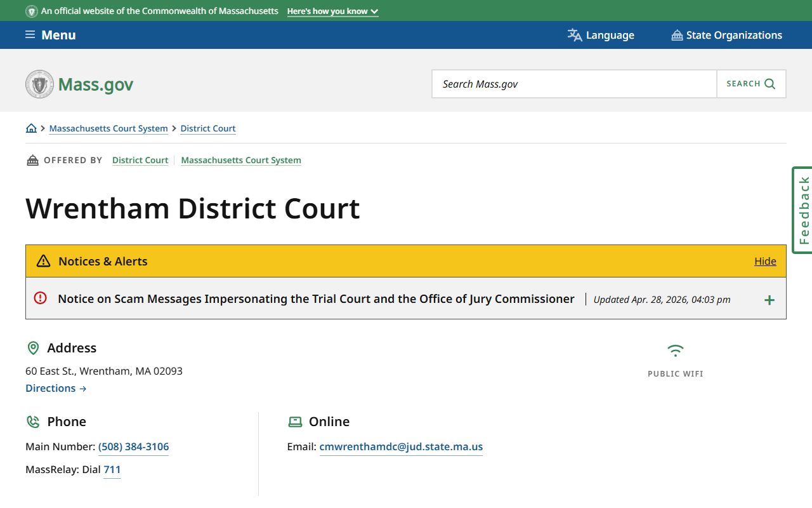The width and height of the screenshot is (812, 508).
Task: Click the MassRelay 711 link
Action: coord(112,469)
